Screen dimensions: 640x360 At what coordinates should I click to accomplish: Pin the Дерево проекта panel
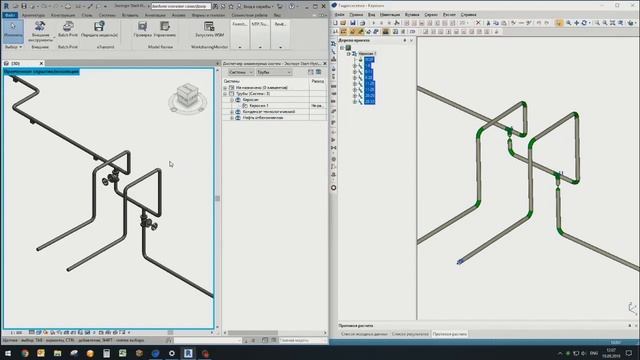[404, 40]
